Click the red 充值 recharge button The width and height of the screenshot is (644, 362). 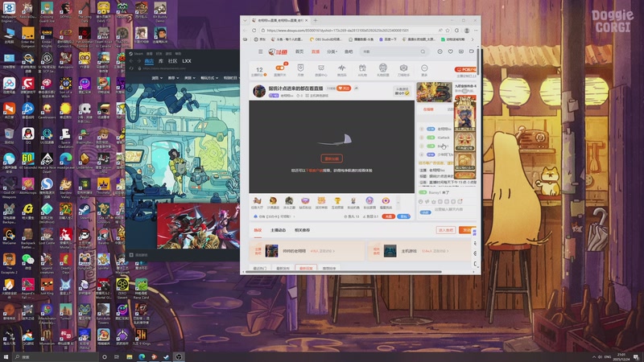[388, 216]
